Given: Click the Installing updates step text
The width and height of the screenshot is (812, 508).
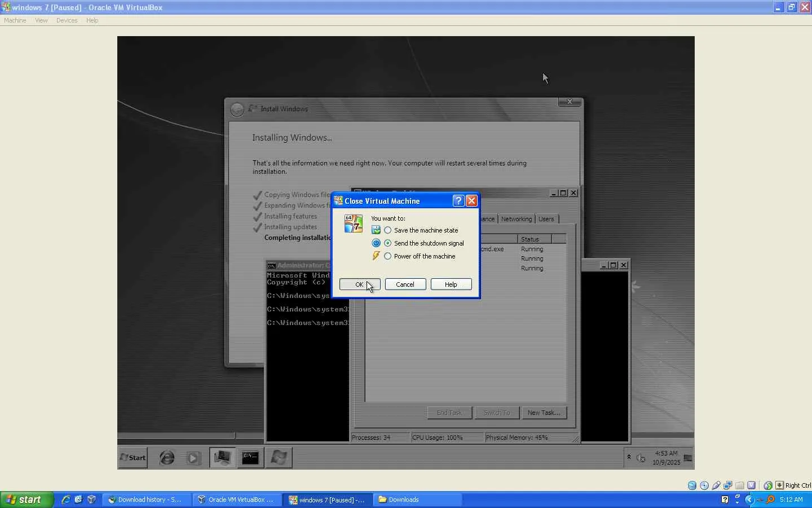Looking at the screenshot, I should pyautogui.click(x=290, y=227).
